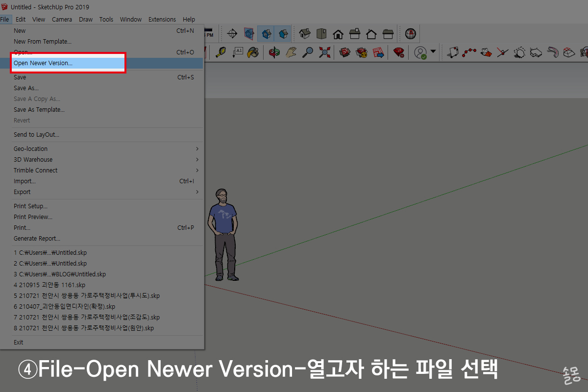Choose Send to LayOut... menu entry

(102, 134)
